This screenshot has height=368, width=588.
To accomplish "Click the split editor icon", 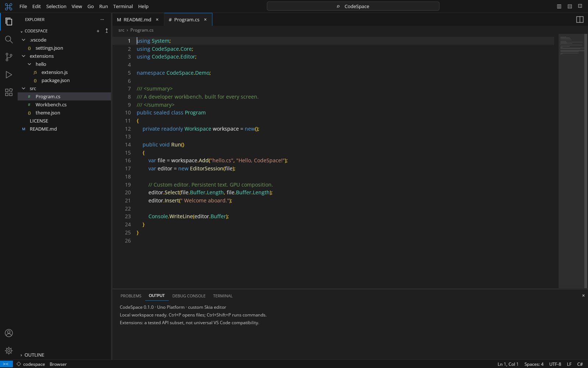I will pos(580,20).
